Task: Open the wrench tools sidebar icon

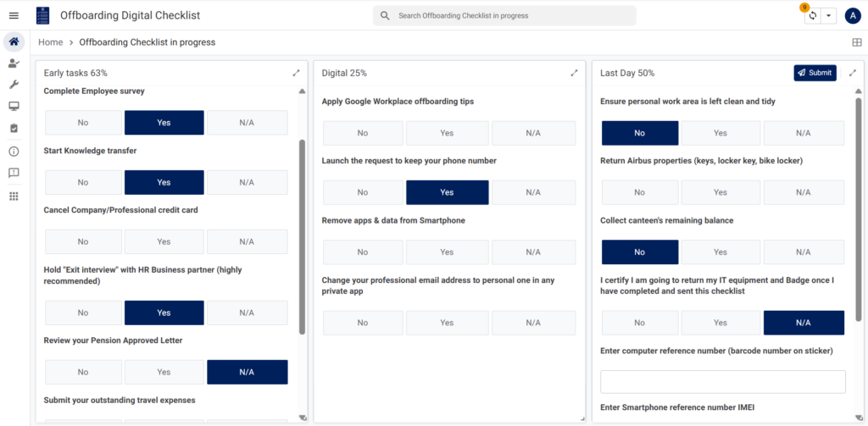Action: point(14,85)
